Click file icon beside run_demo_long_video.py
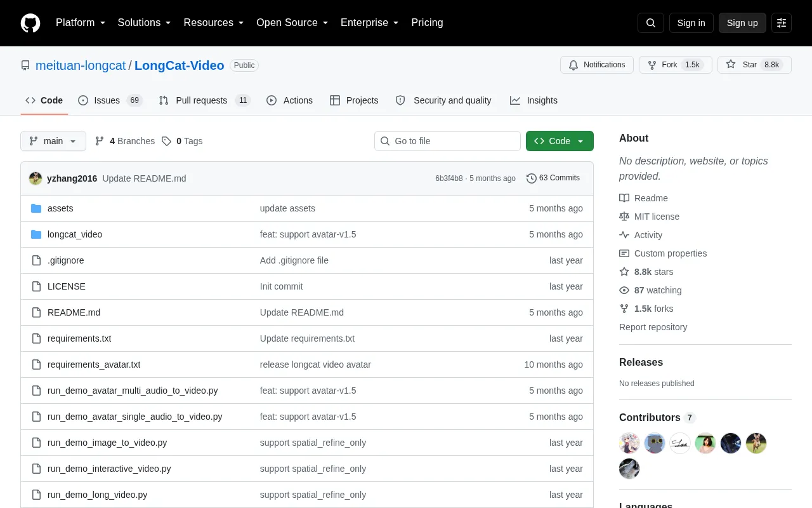The image size is (812, 508). (36, 495)
